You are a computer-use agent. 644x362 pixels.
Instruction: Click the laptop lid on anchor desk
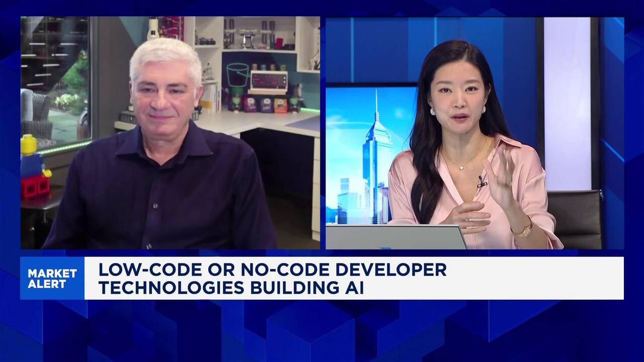click(x=395, y=237)
